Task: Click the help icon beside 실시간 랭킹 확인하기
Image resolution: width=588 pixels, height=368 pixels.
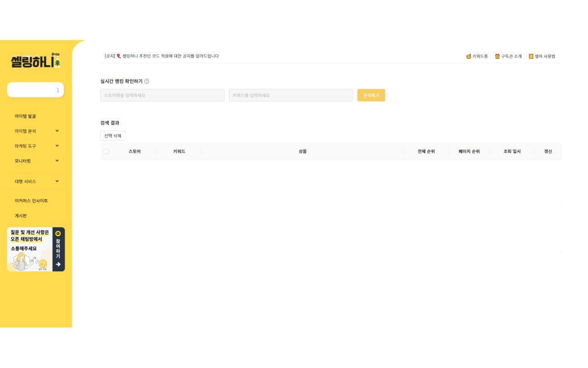Action: pos(147,81)
